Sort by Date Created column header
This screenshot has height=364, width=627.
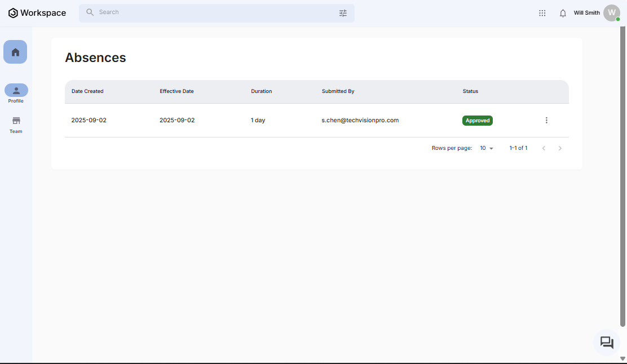click(x=87, y=91)
